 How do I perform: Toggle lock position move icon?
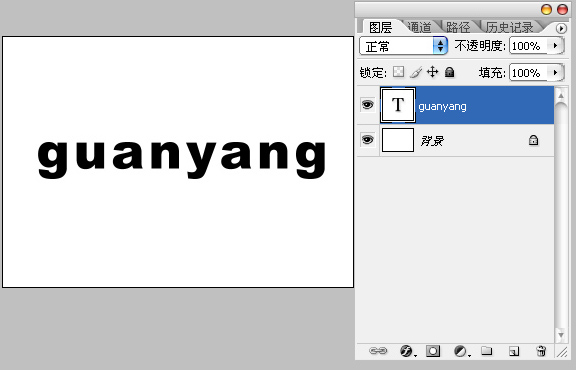[x=433, y=72]
